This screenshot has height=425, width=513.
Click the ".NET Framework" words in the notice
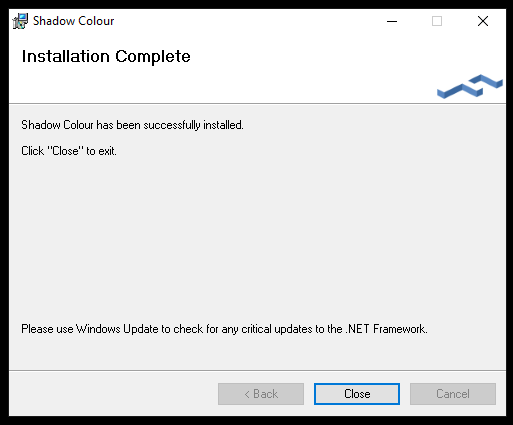coord(386,329)
